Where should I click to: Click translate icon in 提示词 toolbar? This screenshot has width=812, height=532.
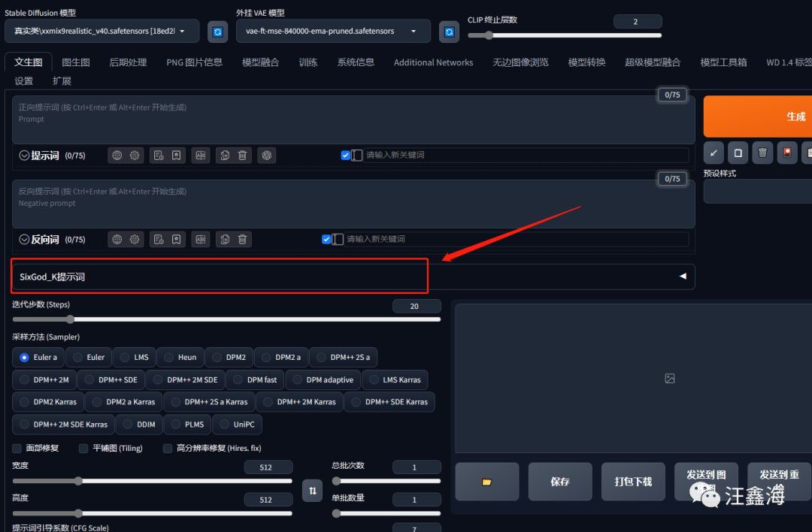click(x=201, y=156)
